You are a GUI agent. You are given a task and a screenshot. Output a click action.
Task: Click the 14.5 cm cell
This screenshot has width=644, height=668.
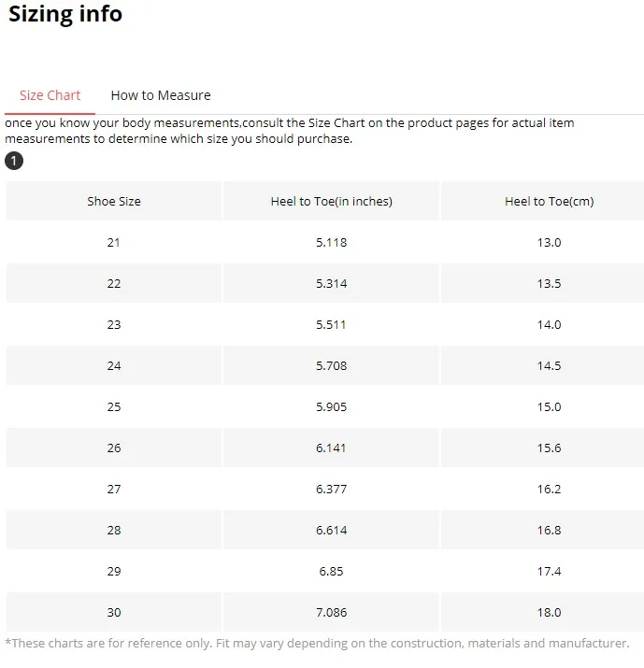(x=549, y=365)
